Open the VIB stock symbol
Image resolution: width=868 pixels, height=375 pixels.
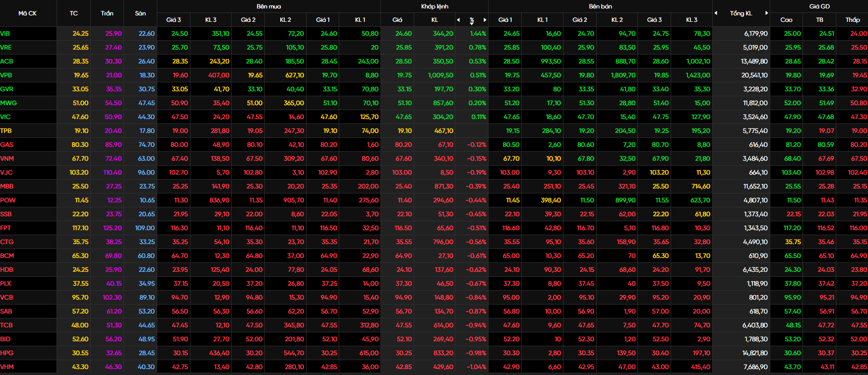coord(5,34)
